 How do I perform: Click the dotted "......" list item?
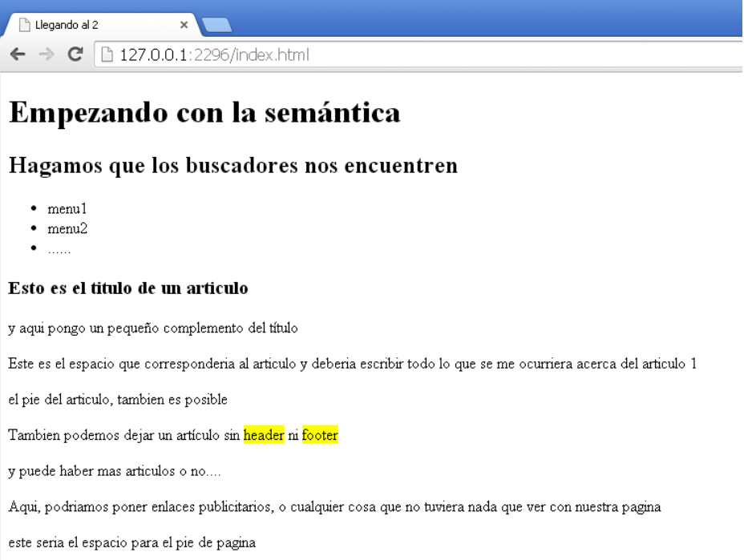pyautogui.click(x=59, y=249)
